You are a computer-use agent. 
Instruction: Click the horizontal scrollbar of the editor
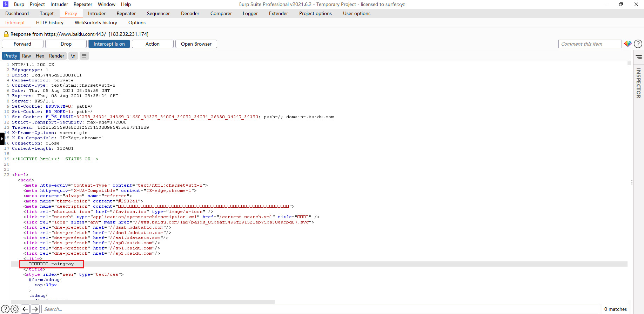point(143,302)
